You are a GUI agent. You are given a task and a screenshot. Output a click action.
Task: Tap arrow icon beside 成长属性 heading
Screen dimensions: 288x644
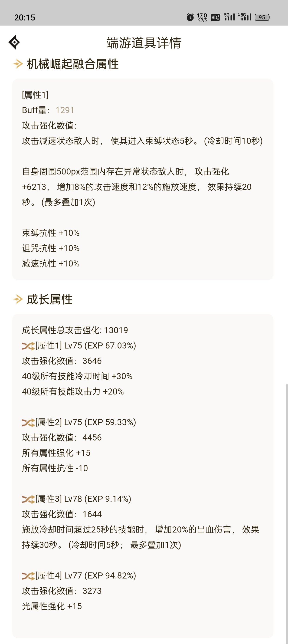click(x=18, y=299)
